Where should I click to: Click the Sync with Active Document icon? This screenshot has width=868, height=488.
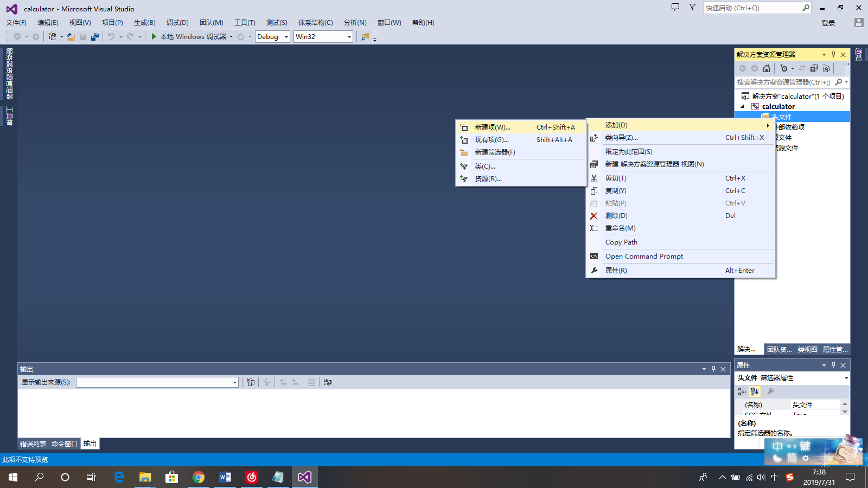(x=802, y=68)
